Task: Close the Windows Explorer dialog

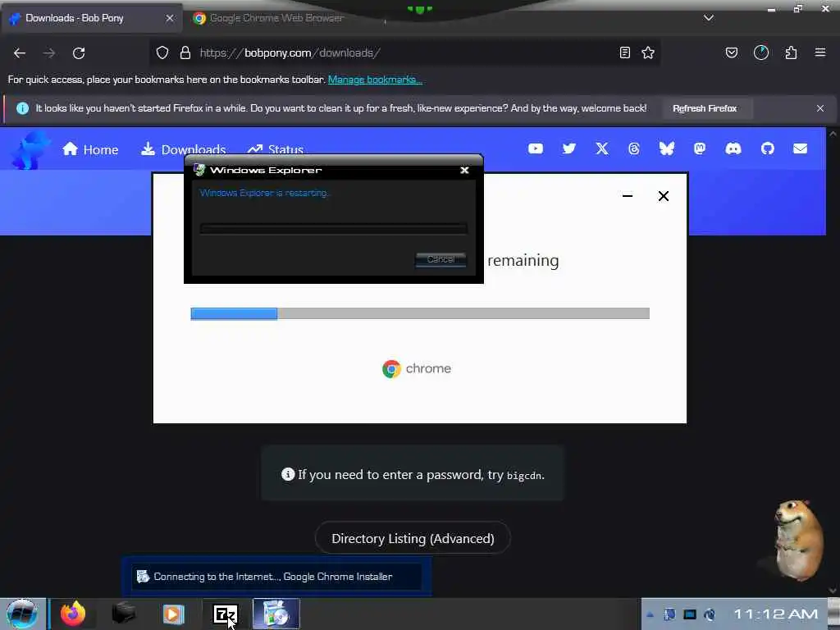Action: (x=464, y=170)
